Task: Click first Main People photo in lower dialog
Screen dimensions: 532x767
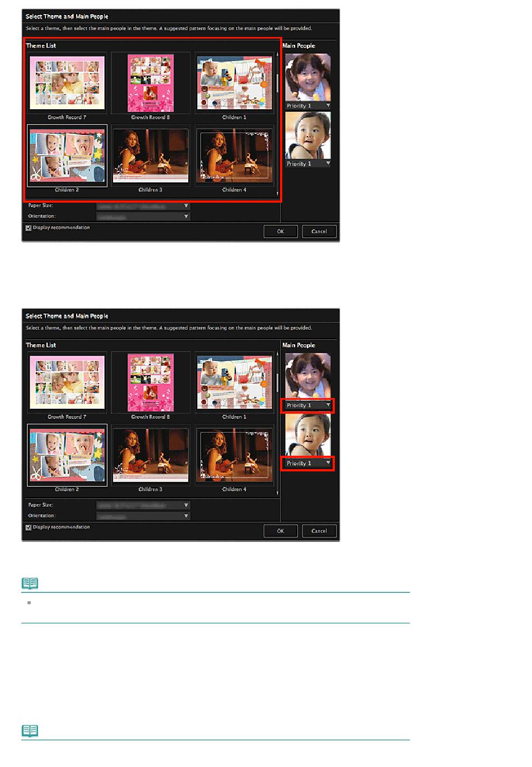Action: (x=308, y=377)
